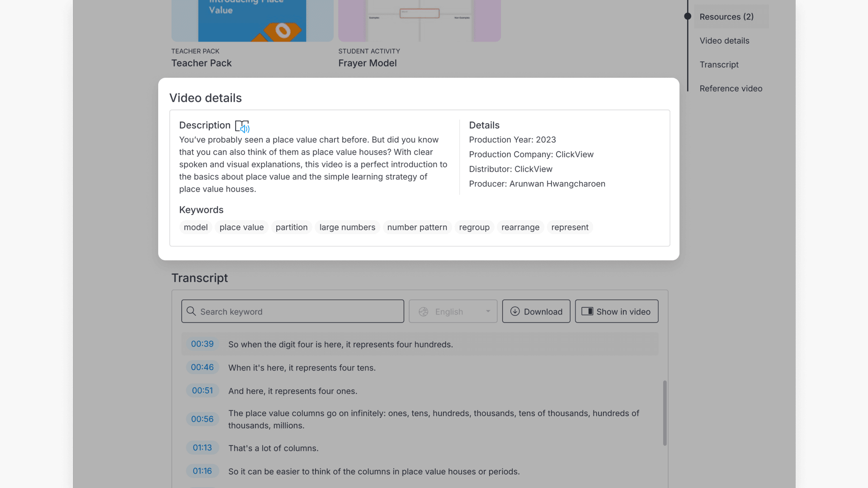This screenshot has width=868, height=488.
Task: Click the Show in video button
Action: click(x=617, y=311)
